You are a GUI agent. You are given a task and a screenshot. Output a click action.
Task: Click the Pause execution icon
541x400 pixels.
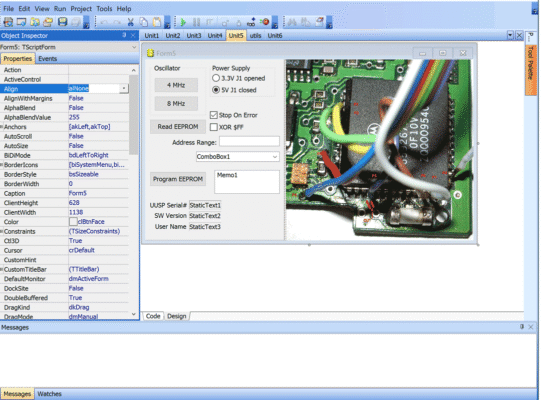tap(196, 22)
